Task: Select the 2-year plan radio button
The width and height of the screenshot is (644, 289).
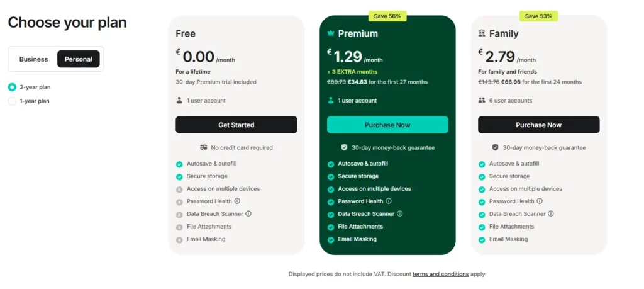Action: pos(12,88)
